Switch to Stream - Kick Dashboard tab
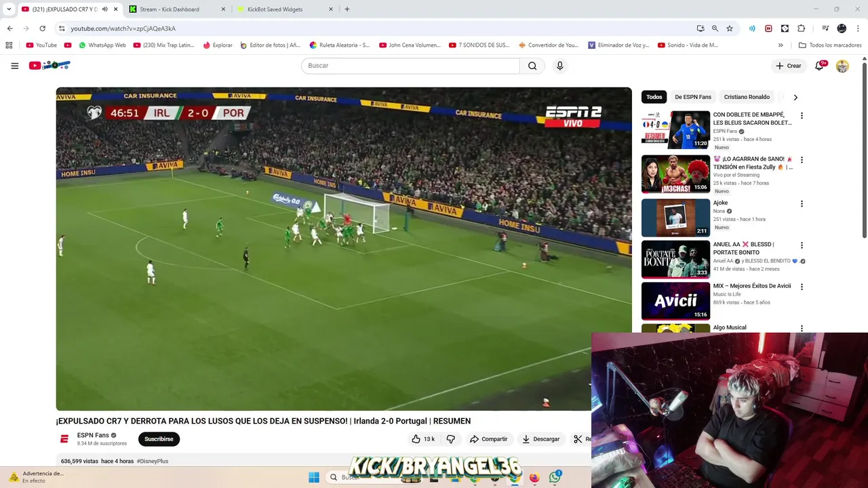 click(x=177, y=9)
